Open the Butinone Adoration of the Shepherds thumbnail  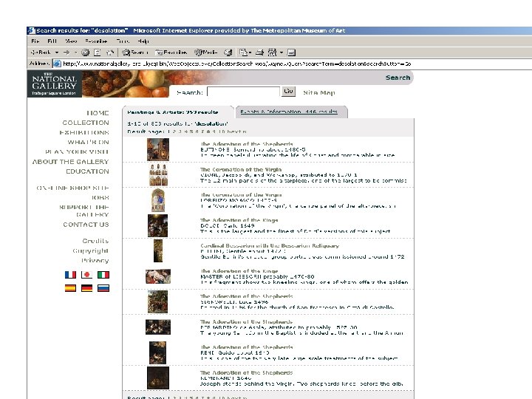(x=158, y=149)
